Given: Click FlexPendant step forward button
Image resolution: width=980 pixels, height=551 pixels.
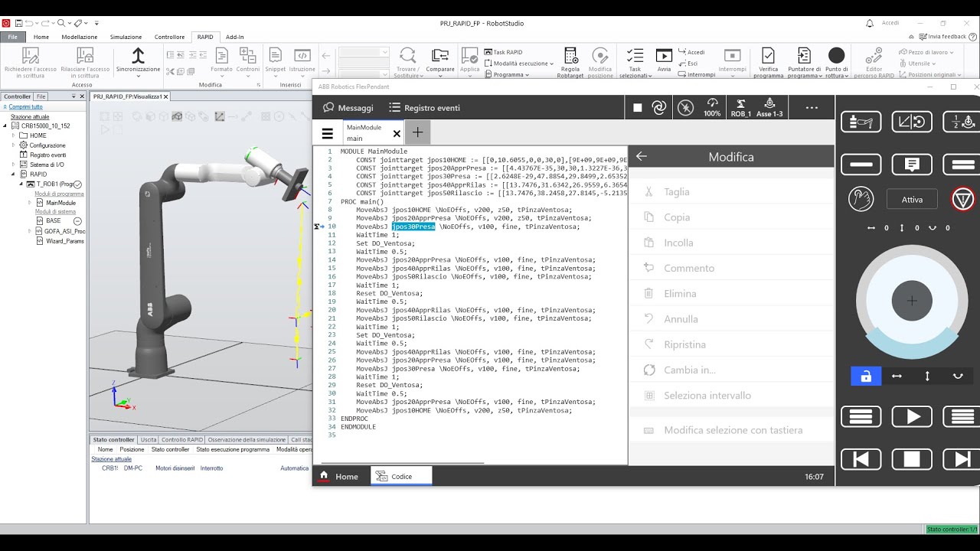Looking at the screenshot, I should coord(961,459).
